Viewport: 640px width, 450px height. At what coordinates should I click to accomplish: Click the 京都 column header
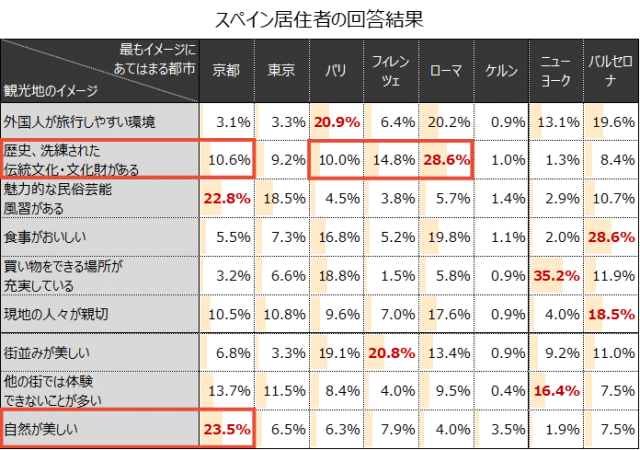(226, 70)
